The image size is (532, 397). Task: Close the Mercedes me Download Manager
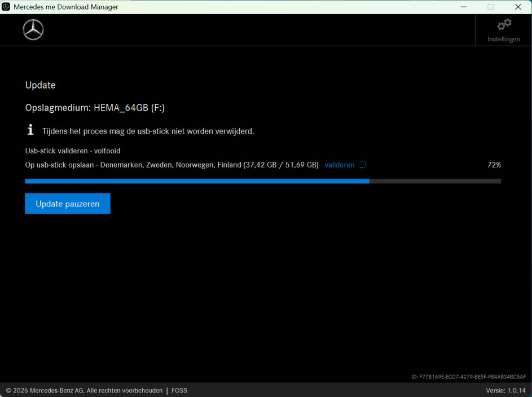click(518, 7)
